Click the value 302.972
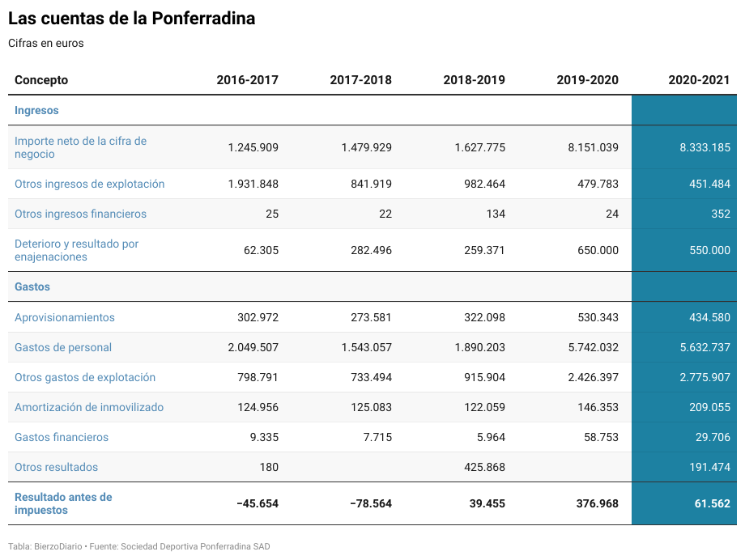 click(x=258, y=317)
